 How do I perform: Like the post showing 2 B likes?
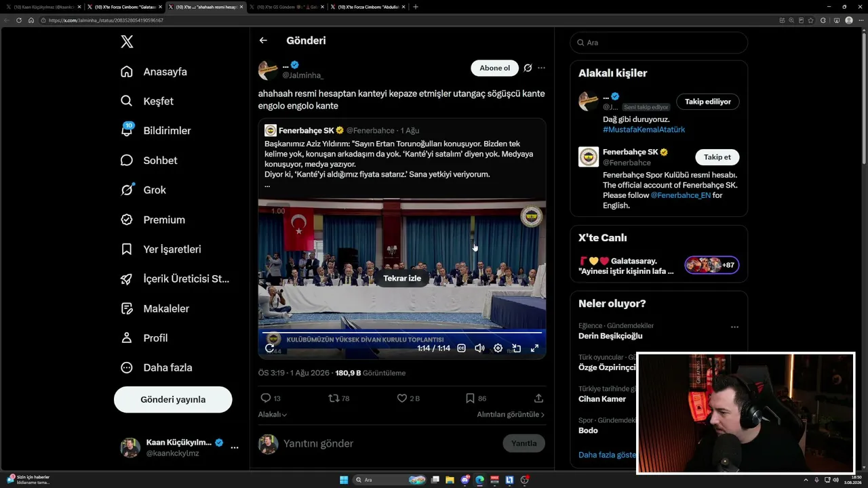(408, 399)
